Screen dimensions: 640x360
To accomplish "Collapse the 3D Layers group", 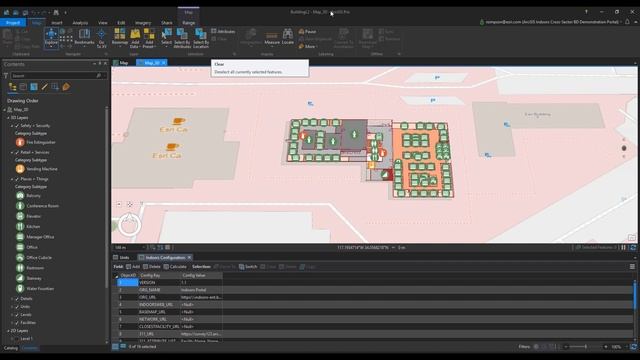I will coord(8,118).
